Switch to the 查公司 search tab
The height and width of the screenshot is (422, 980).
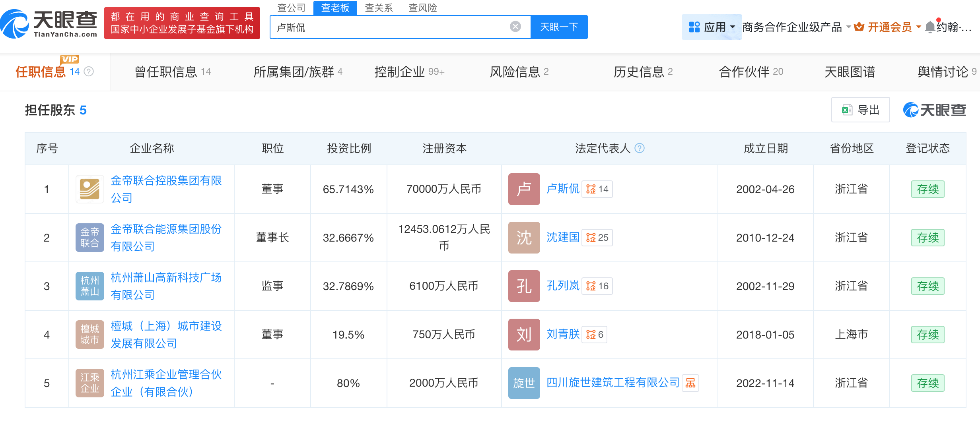[x=291, y=8]
